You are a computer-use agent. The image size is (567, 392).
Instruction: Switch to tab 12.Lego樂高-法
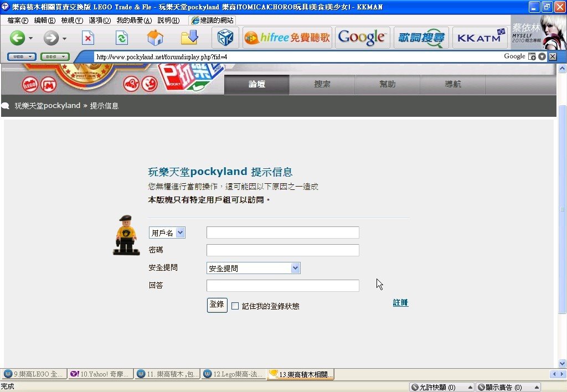tap(234, 374)
